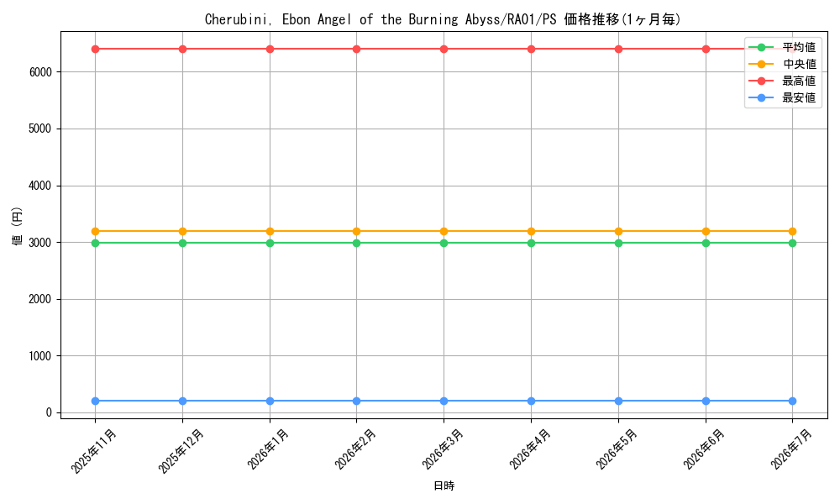The height and width of the screenshot is (504, 840).
Task: Click the orange 中央値 point at 2026年3月
Action: coord(444,231)
